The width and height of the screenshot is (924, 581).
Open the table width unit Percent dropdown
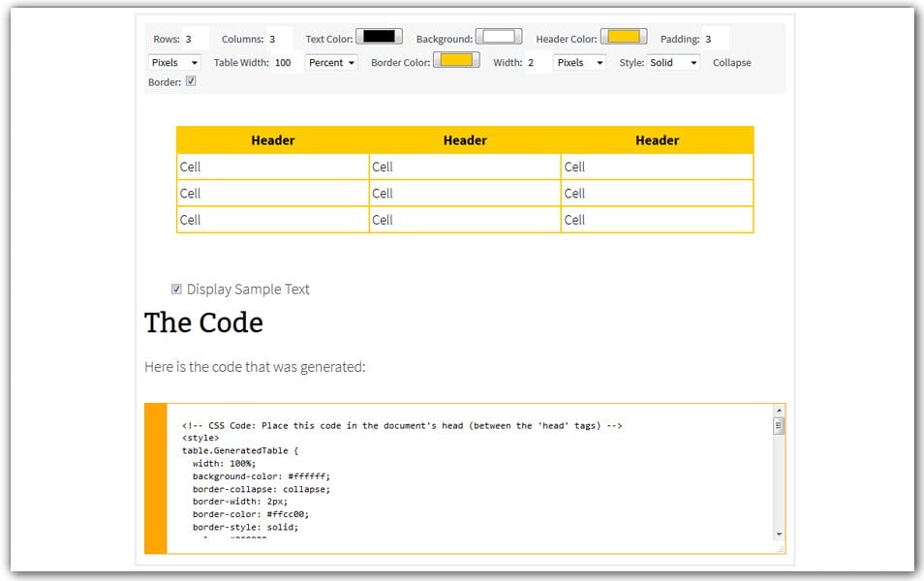(x=333, y=62)
